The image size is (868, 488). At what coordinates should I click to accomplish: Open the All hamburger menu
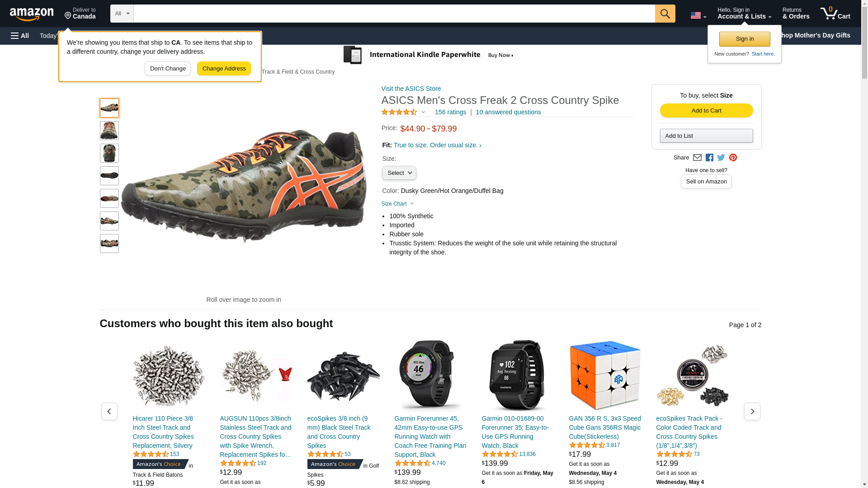20,36
